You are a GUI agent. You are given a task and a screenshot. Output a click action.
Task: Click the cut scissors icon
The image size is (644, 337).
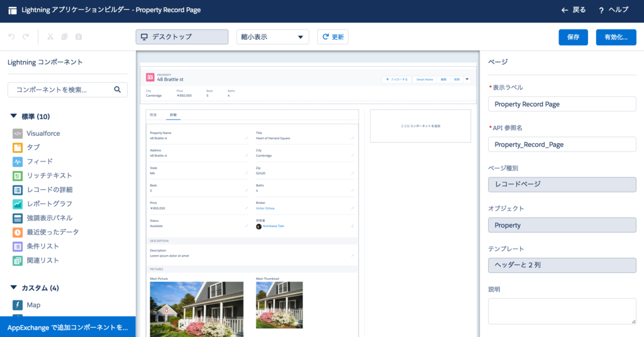pyautogui.click(x=50, y=36)
